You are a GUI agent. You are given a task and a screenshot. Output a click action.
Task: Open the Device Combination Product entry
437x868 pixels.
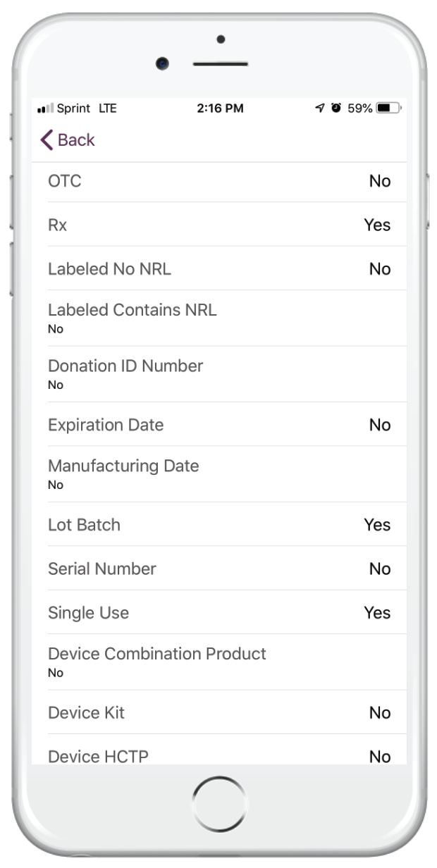218,662
